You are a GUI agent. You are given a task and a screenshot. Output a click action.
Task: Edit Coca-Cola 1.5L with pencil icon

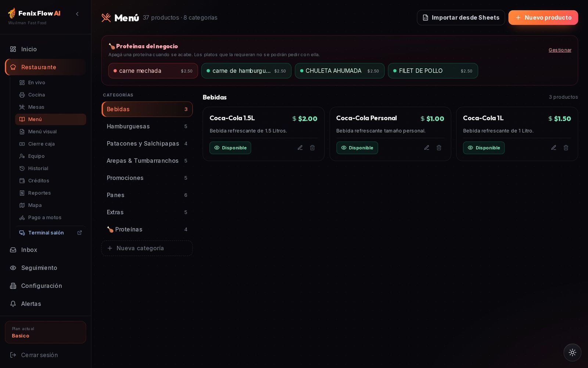300,148
